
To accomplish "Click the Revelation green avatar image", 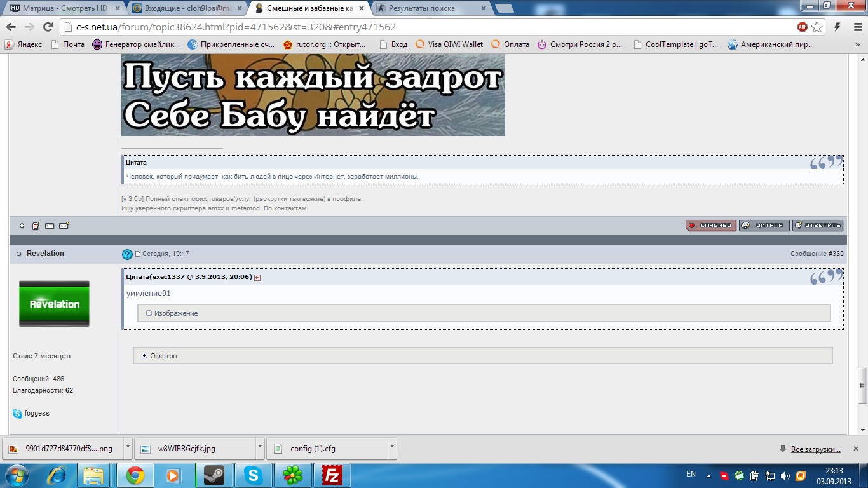I will [x=54, y=304].
